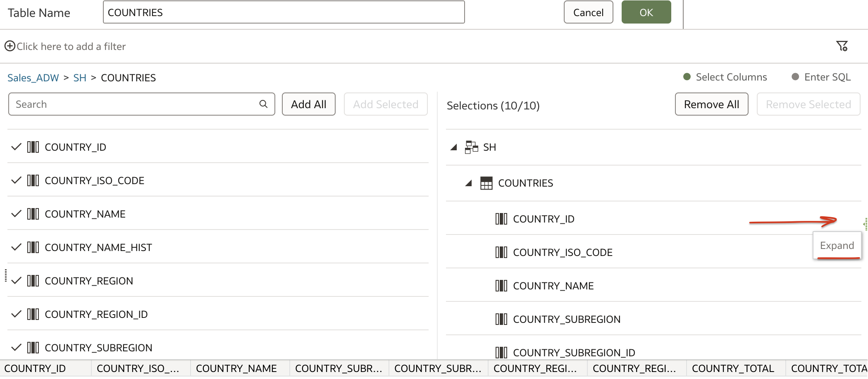Click column icon beside COUNTRY_NAME in Selections
The width and height of the screenshot is (868, 379).
click(x=501, y=286)
